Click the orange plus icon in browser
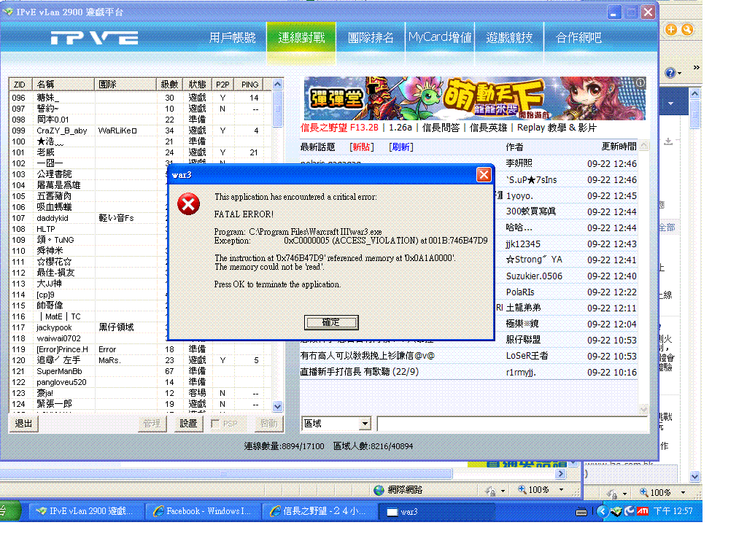Screen dimensions: 747x560 pos(671,29)
